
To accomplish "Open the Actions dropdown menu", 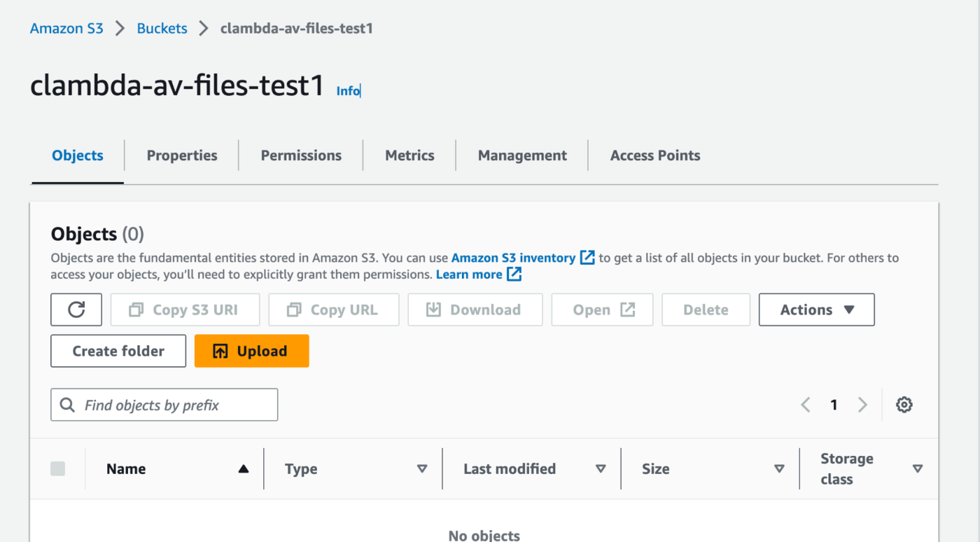I will (817, 310).
